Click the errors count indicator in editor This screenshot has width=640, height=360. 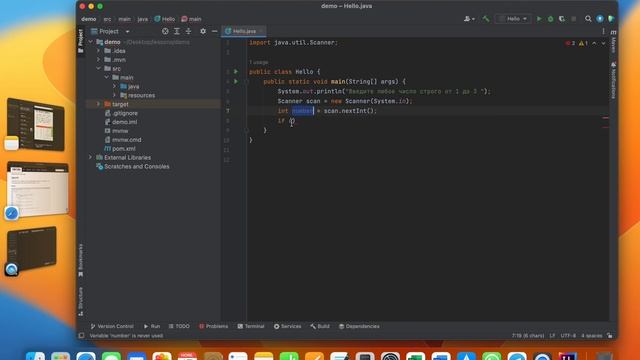pos(570,43)
